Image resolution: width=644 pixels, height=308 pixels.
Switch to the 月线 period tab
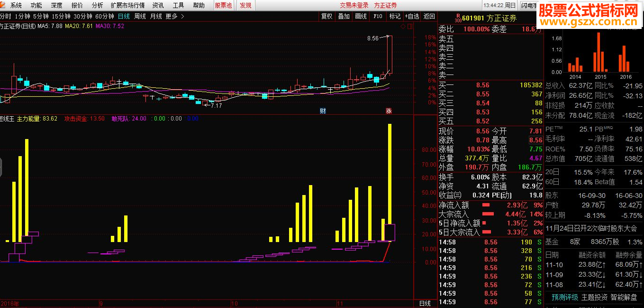(x=156, y=16)
